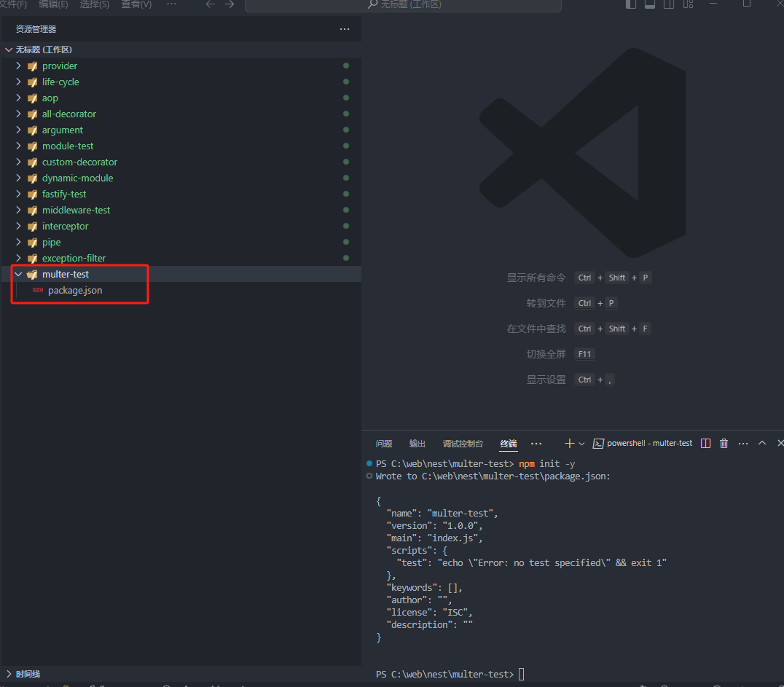The height and width of the screenshot is (687, 784).
Task: Go back with the left arrow
Action: 211,4
